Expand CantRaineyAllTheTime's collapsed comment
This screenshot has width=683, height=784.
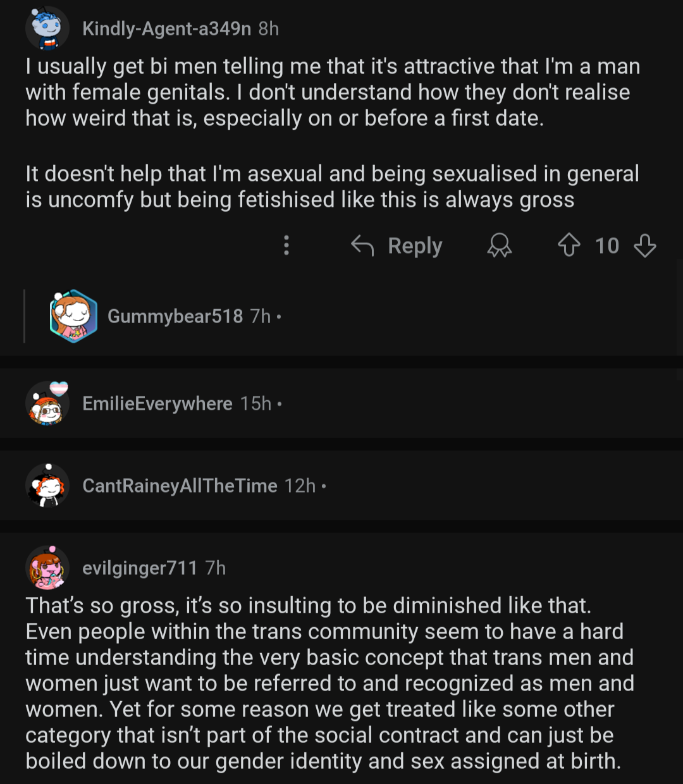point(341,486)
